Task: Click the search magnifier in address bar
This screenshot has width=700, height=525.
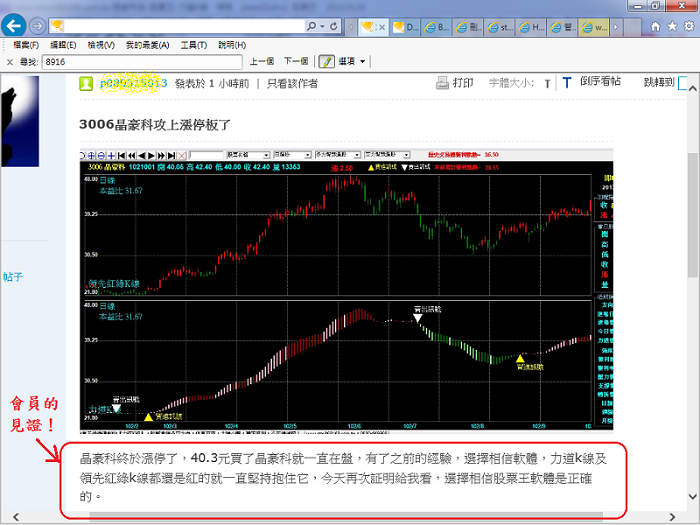Action: tap(311, 26)
